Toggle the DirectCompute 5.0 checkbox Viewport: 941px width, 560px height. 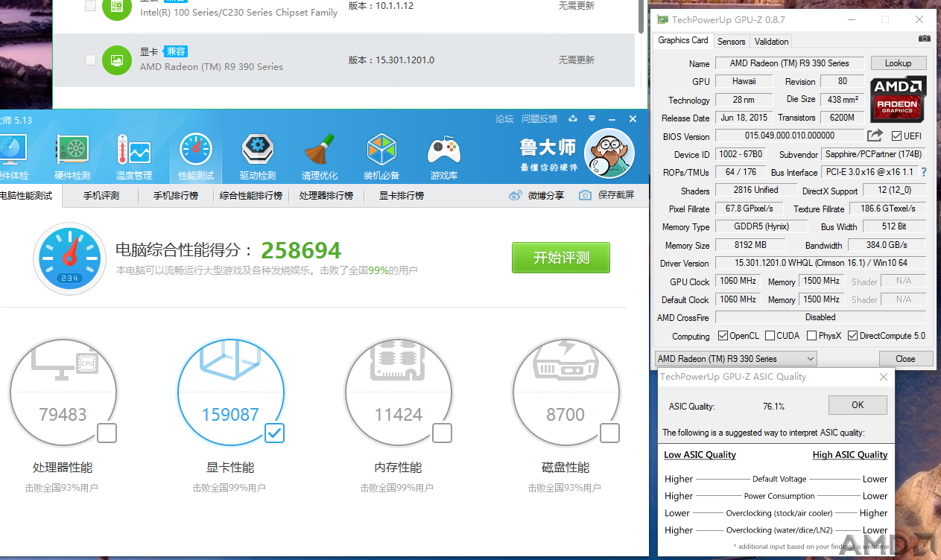pyautogui.click(x=853, y=336)
